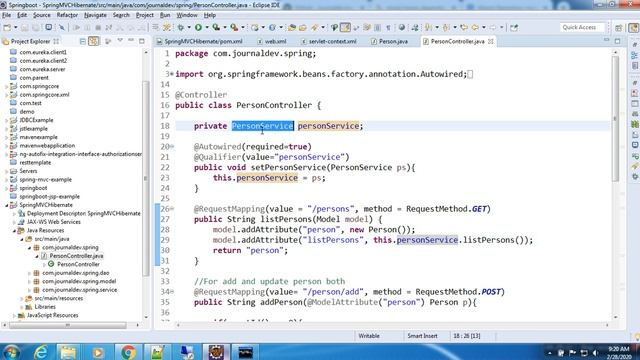
Task: Open the Refactor menu
Action: [67, 15]
